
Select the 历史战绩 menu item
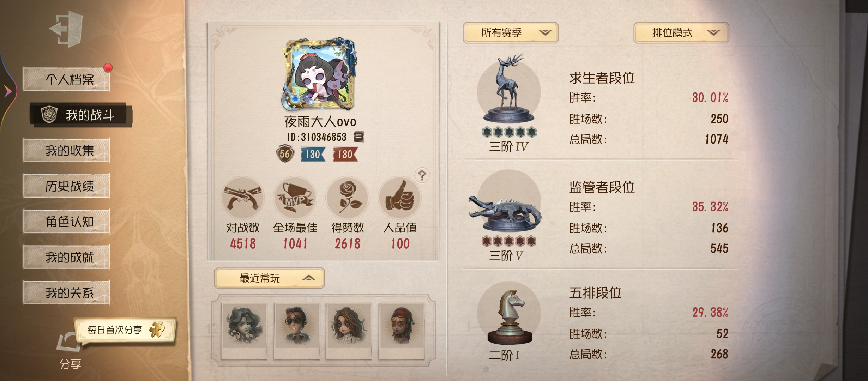coord(66,186)
